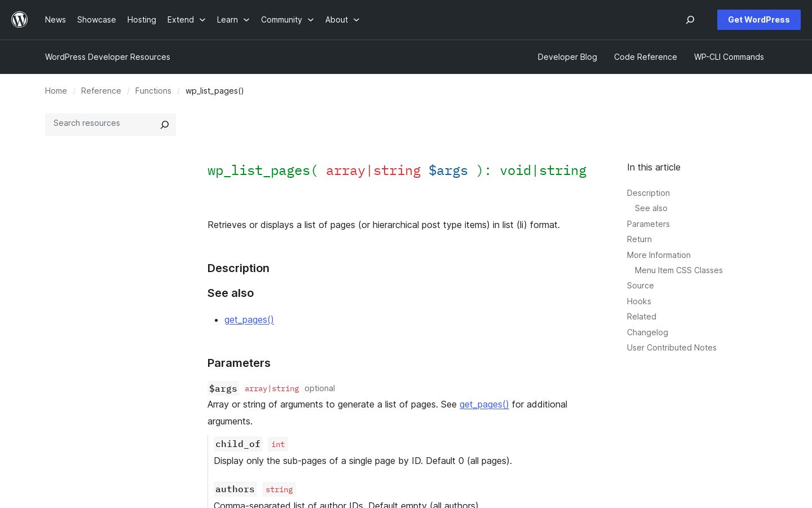The image size is (812, 508).
Task: Open the Hosting menu item
Action: coord(142,20)
